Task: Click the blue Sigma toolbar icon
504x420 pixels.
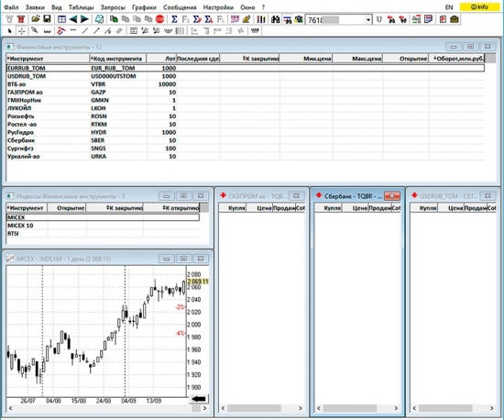Action: tap(174, 19)
